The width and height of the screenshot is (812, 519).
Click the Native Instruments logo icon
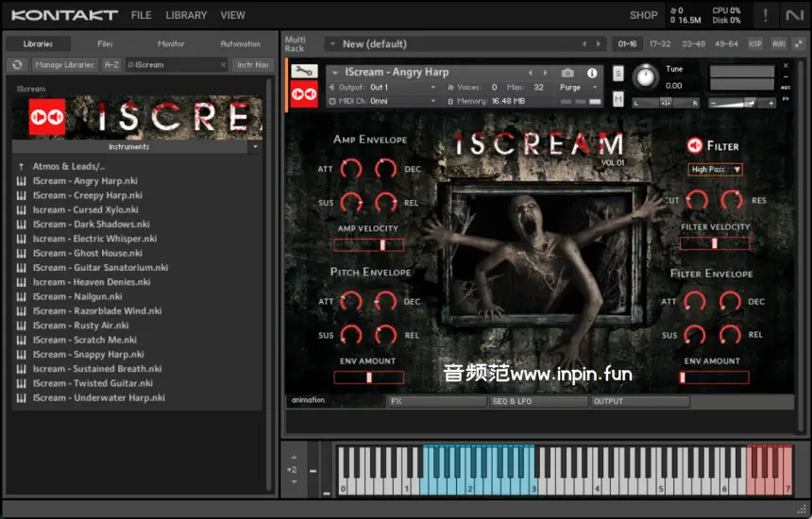[x=795, y=15]
